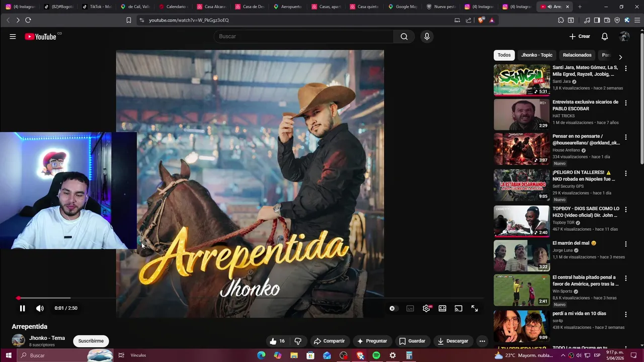Open Brave VPN shield icon

click(617, 20)
